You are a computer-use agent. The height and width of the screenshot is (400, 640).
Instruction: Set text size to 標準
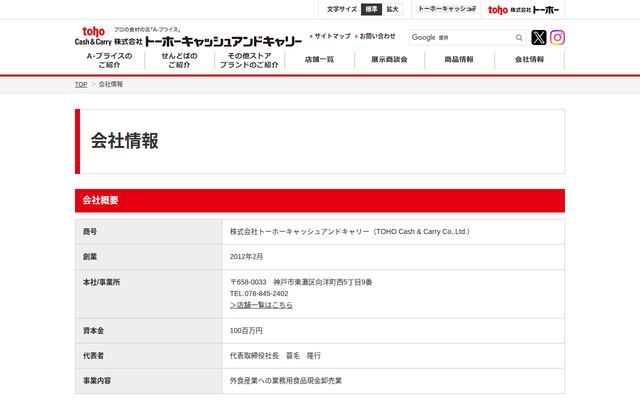pos(371,9)
